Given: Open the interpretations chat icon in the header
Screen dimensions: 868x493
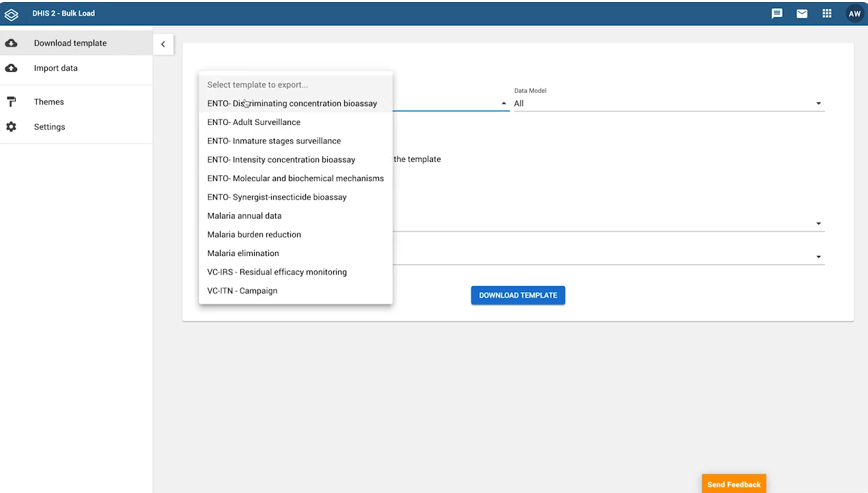Looking at the screenshot, I should [x=776, y=13].
